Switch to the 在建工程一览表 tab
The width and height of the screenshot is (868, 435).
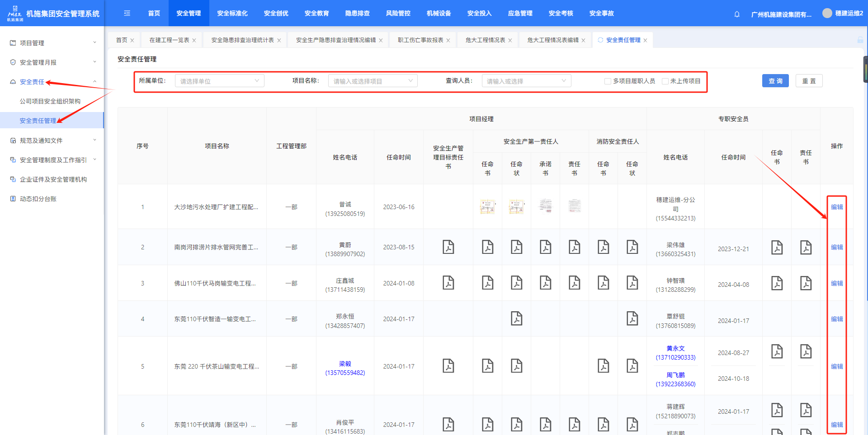(169, 40)
